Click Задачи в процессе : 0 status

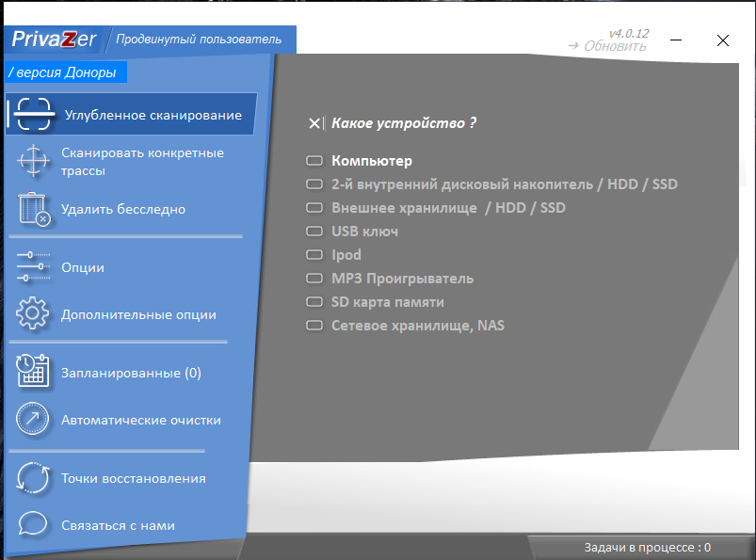click(x=647, y=548)
